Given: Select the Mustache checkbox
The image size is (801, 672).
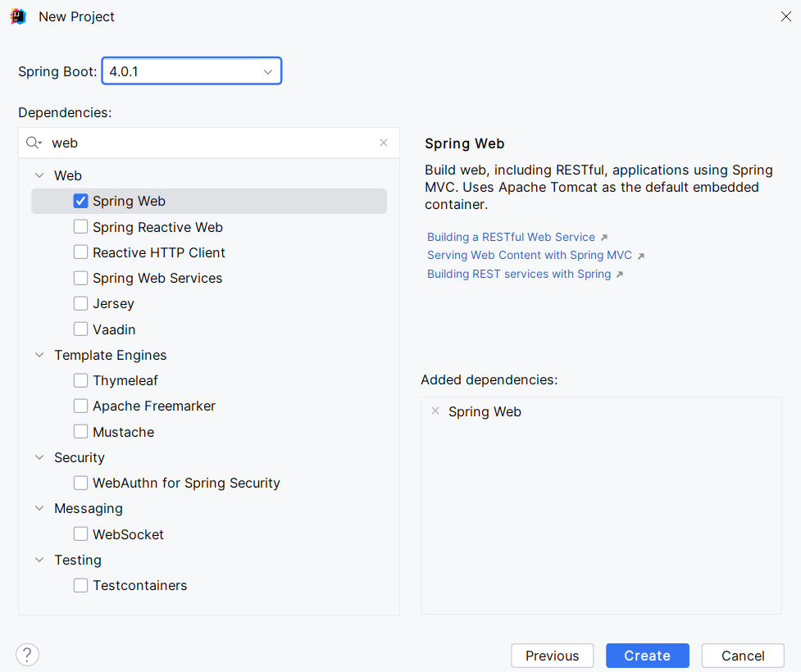Looking at the screenshot, I should [x=80, y=432].
